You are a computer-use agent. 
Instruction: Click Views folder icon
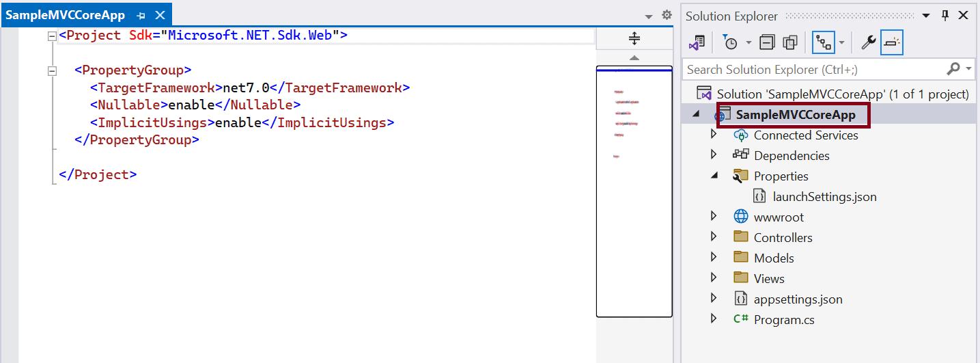[740, 278]
